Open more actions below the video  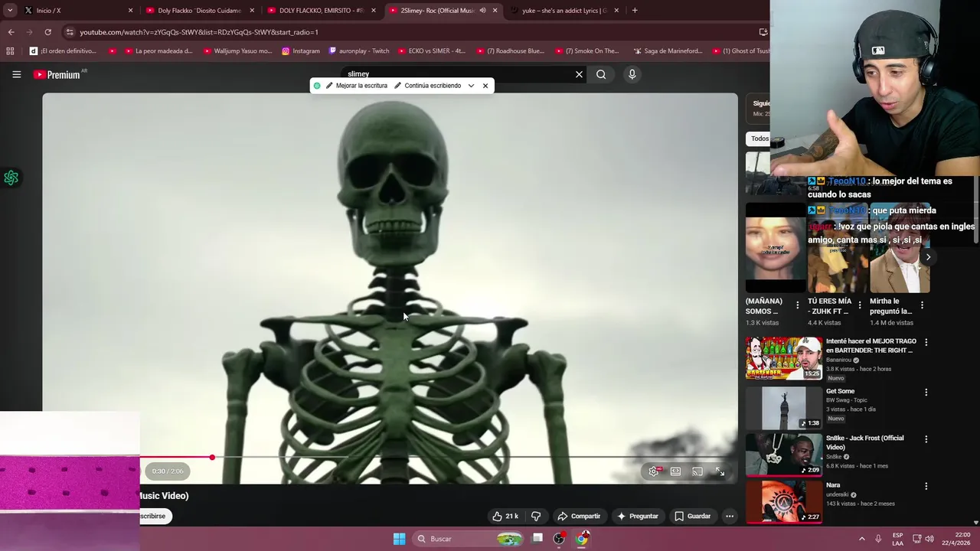(730, 516)
